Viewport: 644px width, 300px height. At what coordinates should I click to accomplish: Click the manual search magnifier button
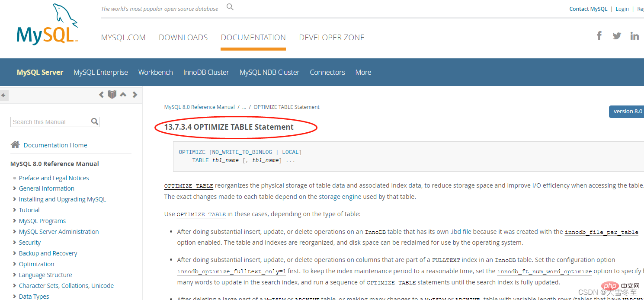(x=95, y=122)
